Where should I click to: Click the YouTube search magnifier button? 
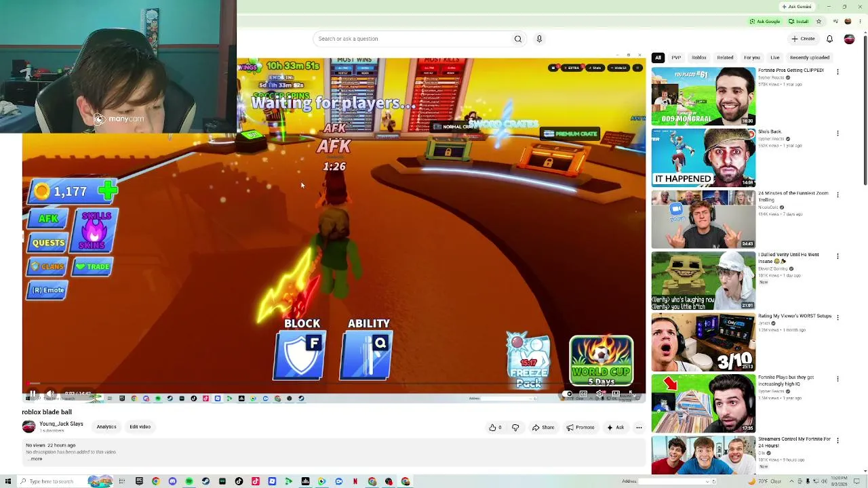point(518,39)
